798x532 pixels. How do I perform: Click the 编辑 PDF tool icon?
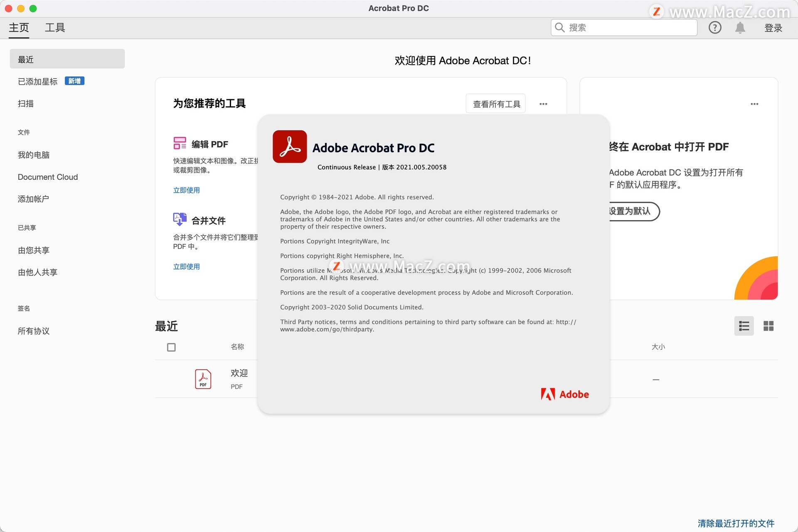180,143
